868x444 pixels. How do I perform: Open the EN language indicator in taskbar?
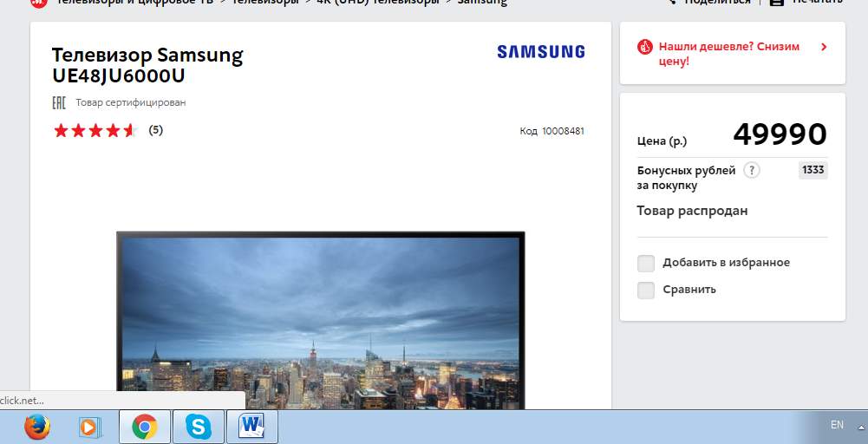837,425
